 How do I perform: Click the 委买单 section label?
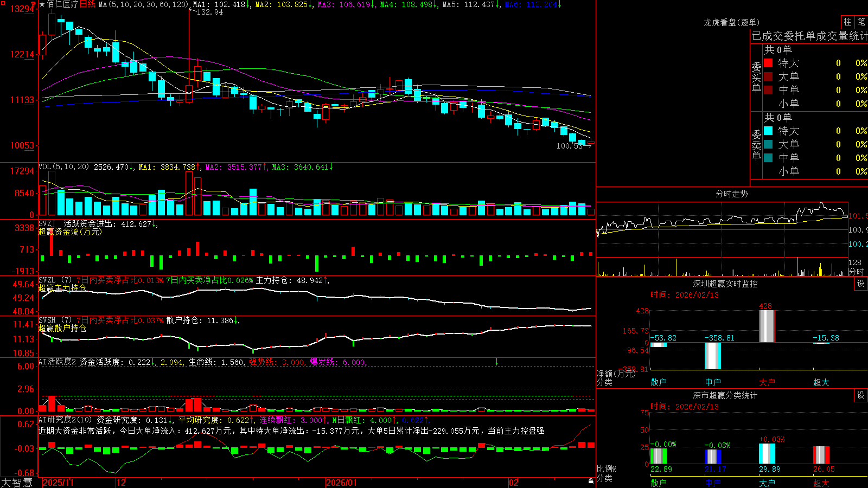(756, 77)
